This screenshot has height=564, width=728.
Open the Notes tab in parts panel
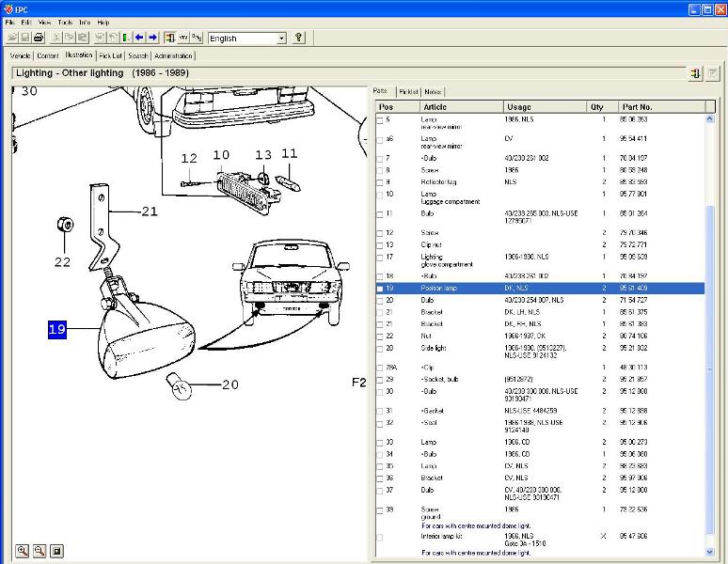(x=434, y=92)
